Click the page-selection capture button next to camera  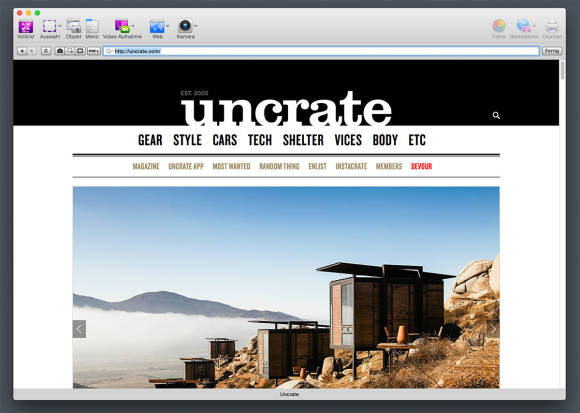(x=70, y=51)
